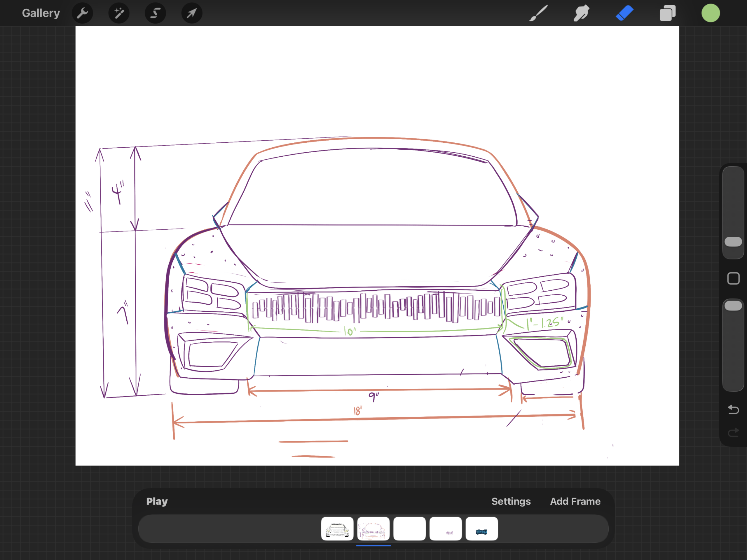Select the last frame with blue shape
Viewport: 747px width, 560px height.
[481, 528]
